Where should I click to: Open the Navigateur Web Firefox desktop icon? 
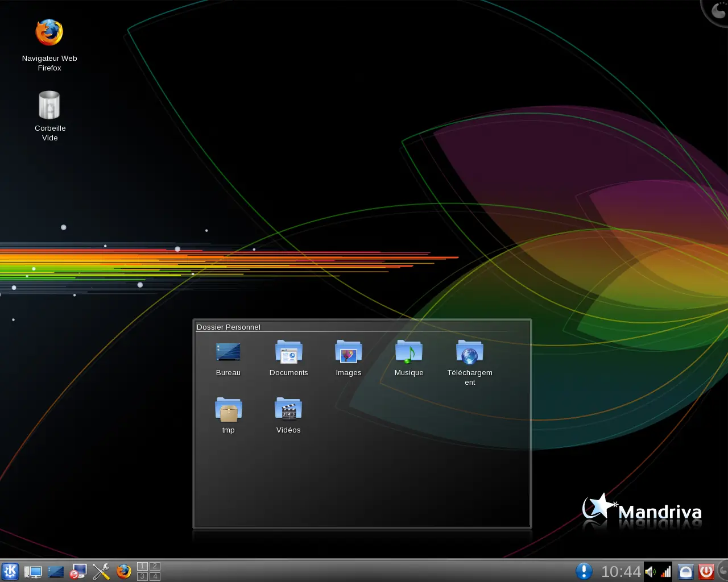pyautogui.click(x=49, y=33)
